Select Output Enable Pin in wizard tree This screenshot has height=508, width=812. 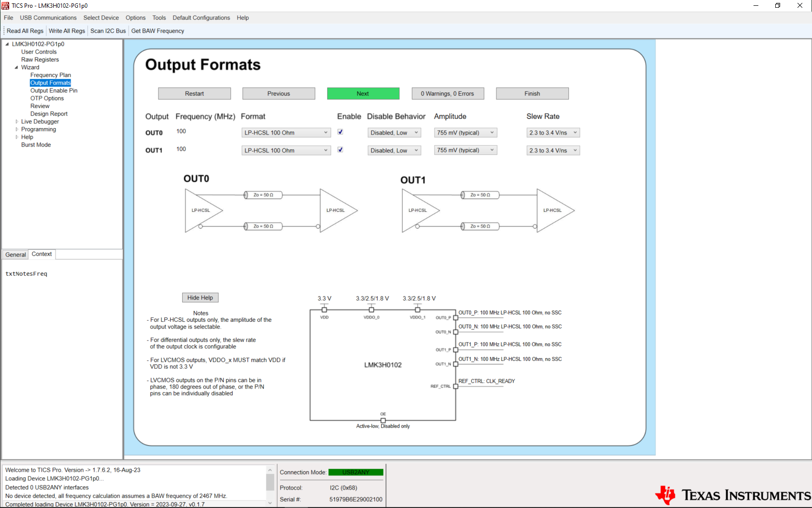tap(54, 90)
